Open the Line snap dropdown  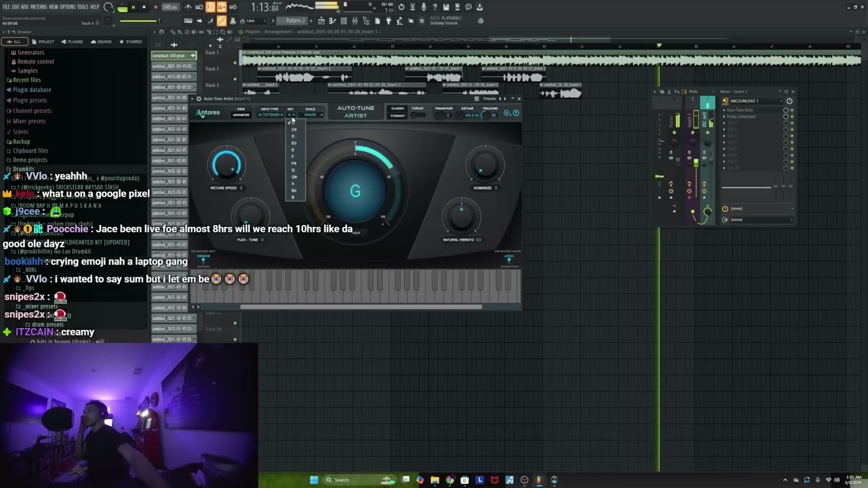pos(255,20)
